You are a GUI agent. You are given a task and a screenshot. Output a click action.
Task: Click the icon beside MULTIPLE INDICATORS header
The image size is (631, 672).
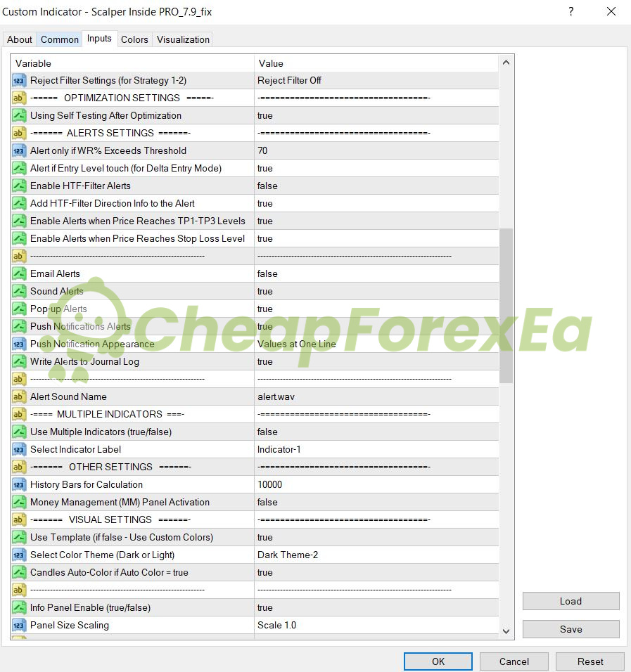click(18, 415)
